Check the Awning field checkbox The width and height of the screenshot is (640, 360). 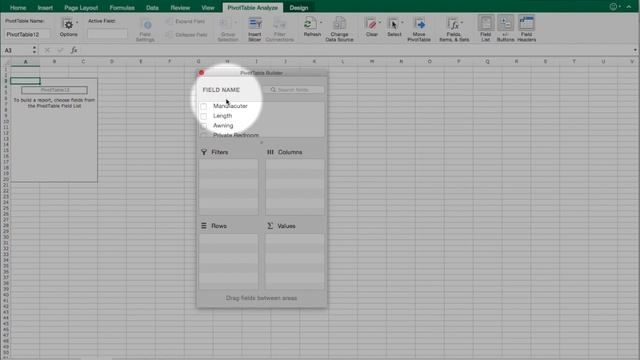pos(204,126)
